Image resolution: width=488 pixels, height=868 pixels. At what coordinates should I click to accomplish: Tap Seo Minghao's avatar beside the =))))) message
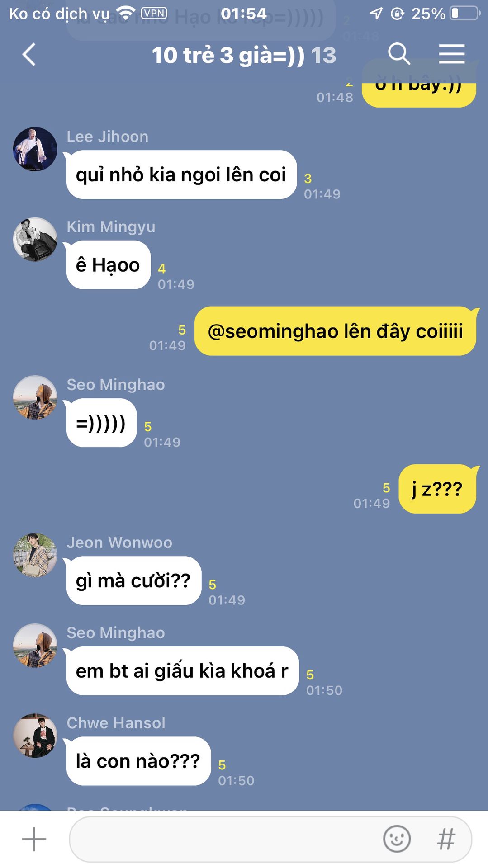coord(35,397)
